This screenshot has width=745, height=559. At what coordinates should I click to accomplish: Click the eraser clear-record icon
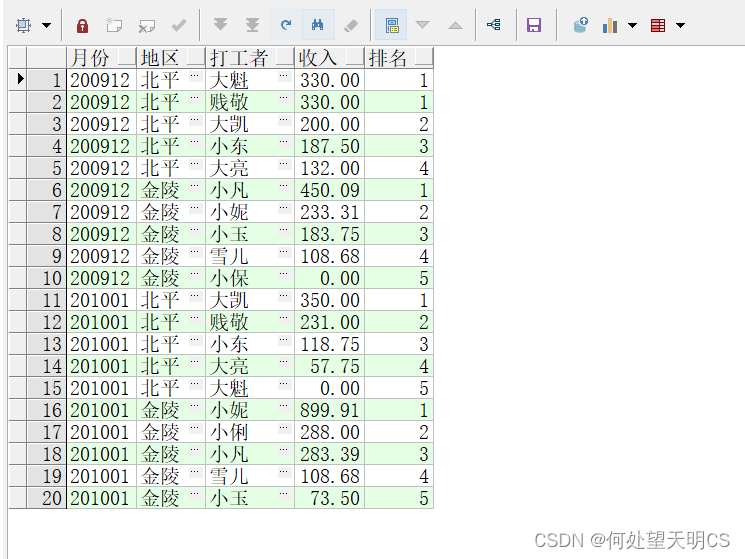tap(351, 25)
